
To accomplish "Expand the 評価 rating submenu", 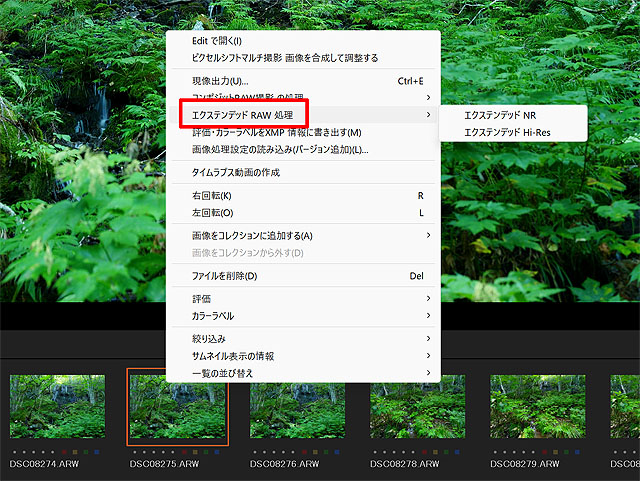I will click(201, 299).
